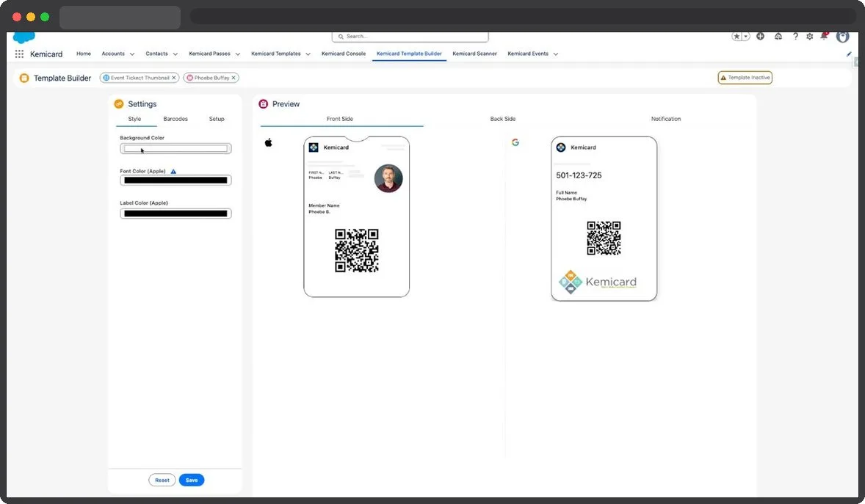
Task: Open the notifications bell icon
Action: click(824, 37)
